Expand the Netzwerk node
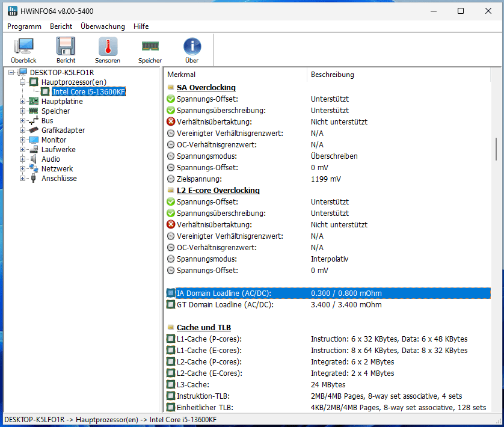This screenshot has height=427, width=504. pos(22,168)
